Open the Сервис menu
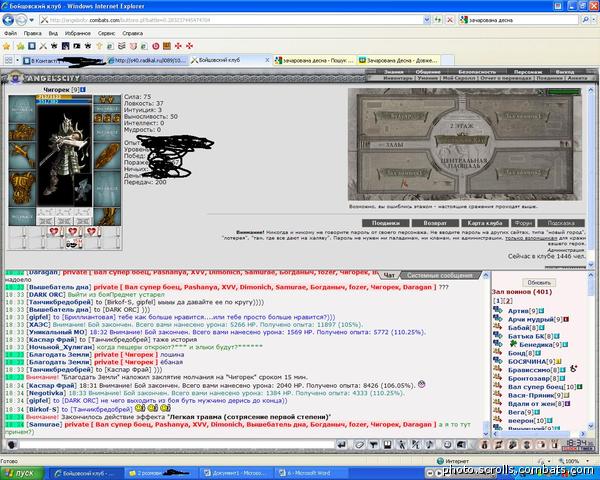This screenshot has width=600, height=480. click(106, 33)
